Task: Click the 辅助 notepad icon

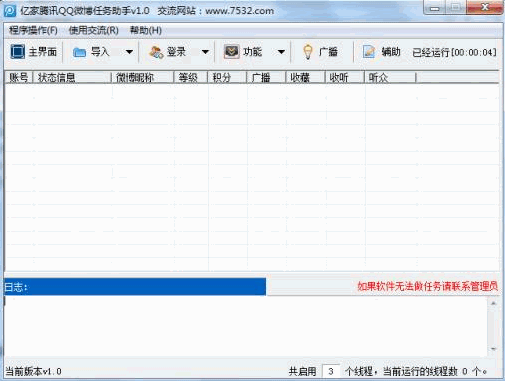Action: (369, 52)
